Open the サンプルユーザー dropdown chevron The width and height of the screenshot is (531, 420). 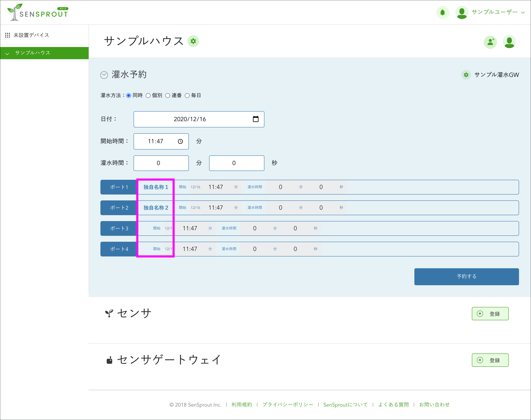pyautogui.click(x=523, y=13)
